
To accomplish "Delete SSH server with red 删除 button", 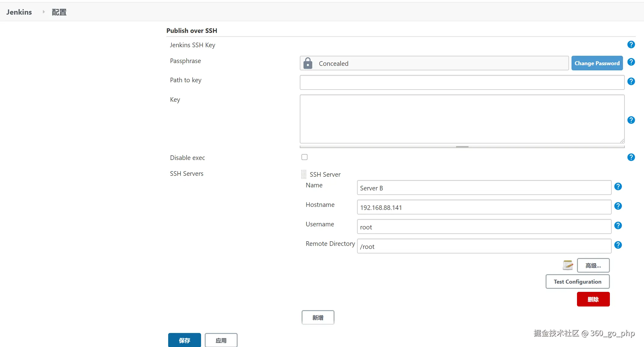I will coord(593,299).
